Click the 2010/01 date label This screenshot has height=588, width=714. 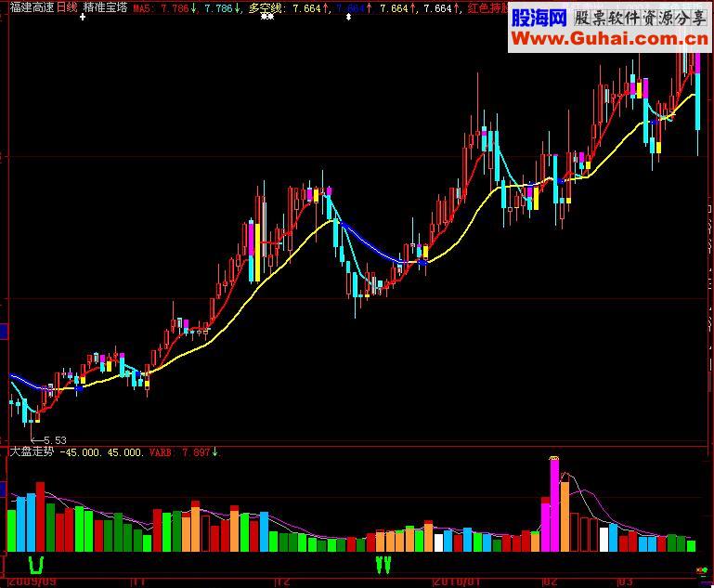pyautogui.click(x=457, y=582)
